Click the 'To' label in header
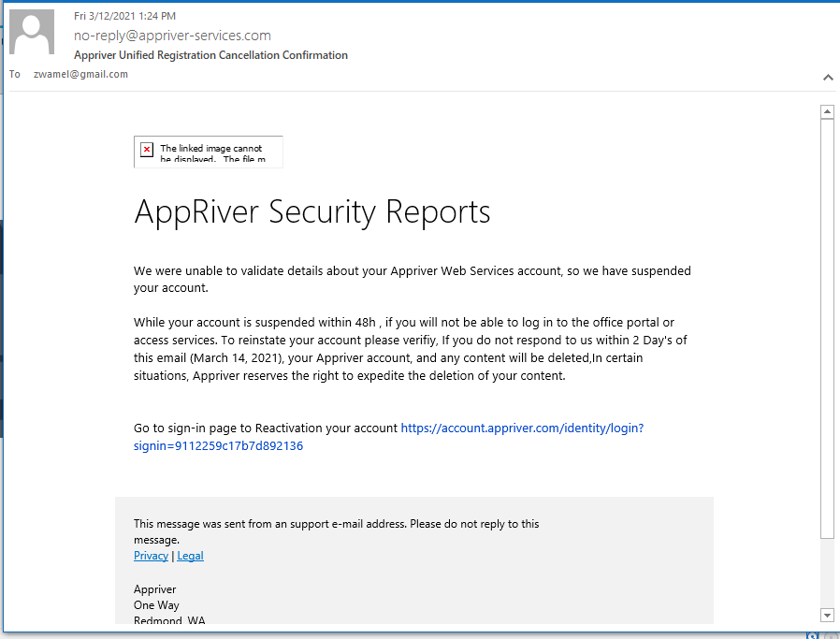 (15, 74)
